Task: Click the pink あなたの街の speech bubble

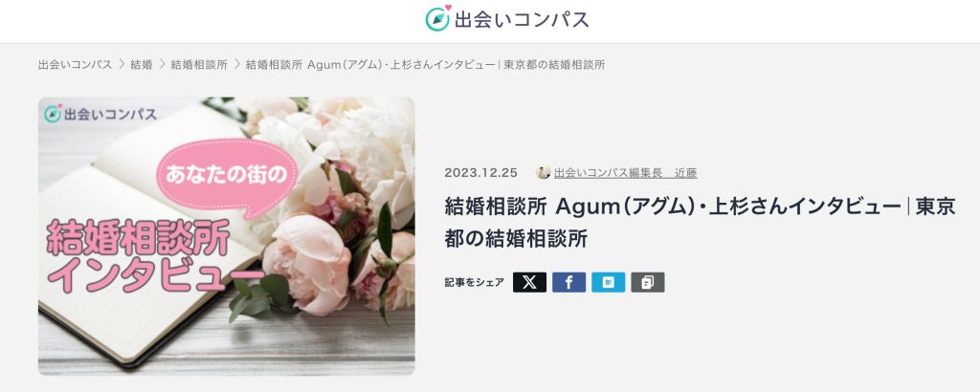Action: click(x=226, y=175)
